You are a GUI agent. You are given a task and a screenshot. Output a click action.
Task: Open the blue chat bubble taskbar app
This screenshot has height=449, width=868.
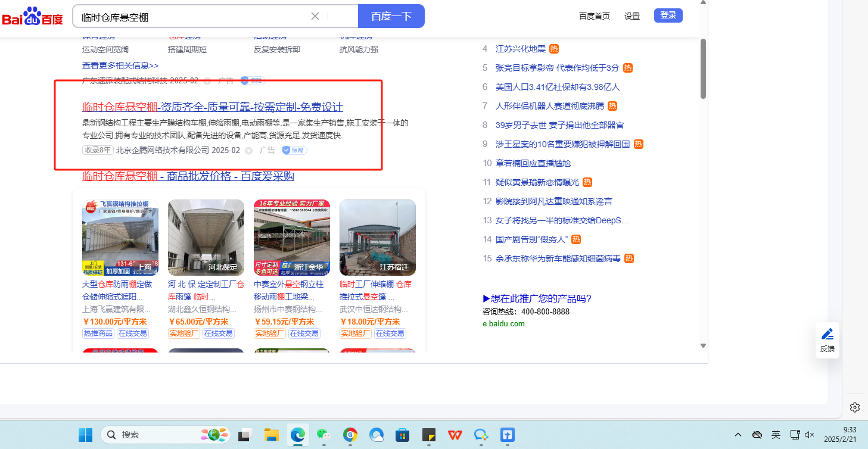[x=481, y=435]
